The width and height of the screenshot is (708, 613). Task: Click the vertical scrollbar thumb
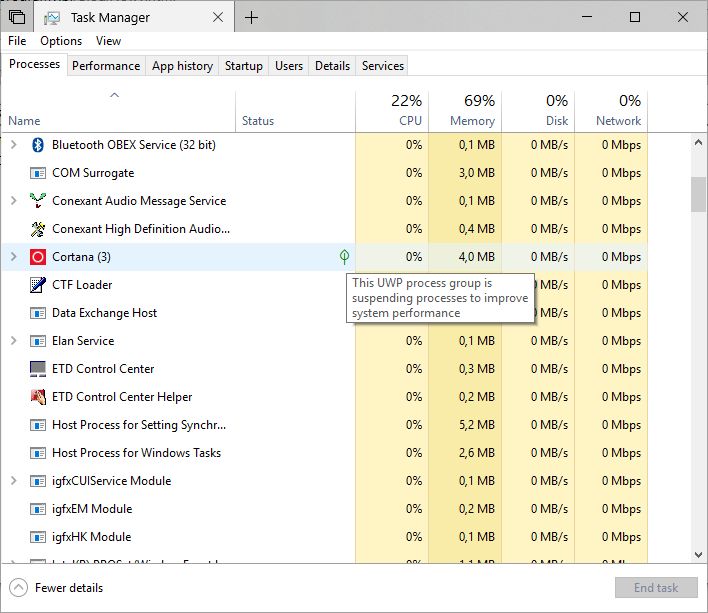click(x=698, y=195)
